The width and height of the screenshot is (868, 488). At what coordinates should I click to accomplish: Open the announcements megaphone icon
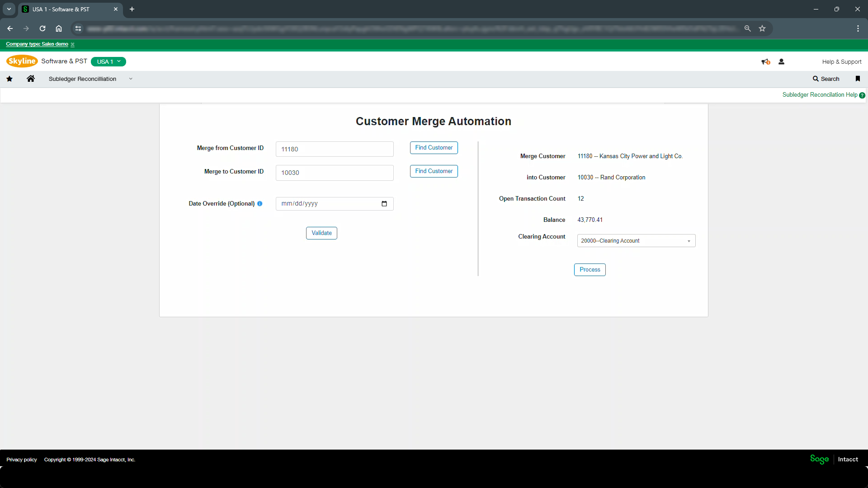click(x=765, y=62)
